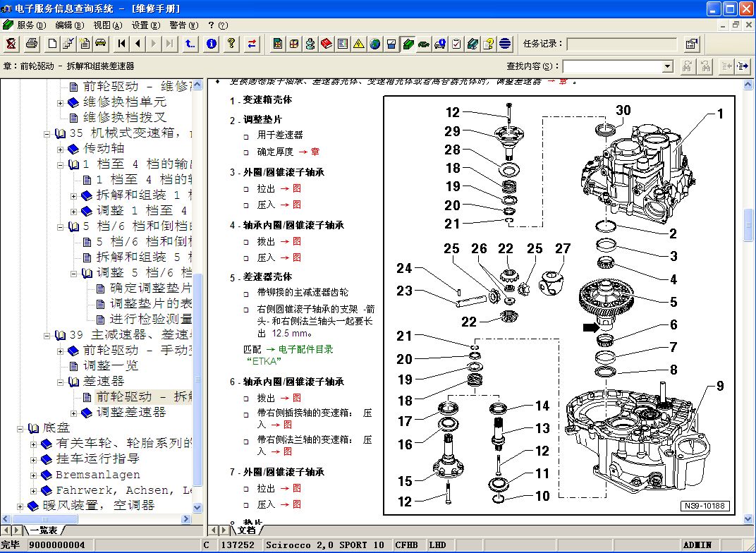756x553 pixels.
Task: Collapse the 底盘 tree node
Action: click(x=21, y=428)
